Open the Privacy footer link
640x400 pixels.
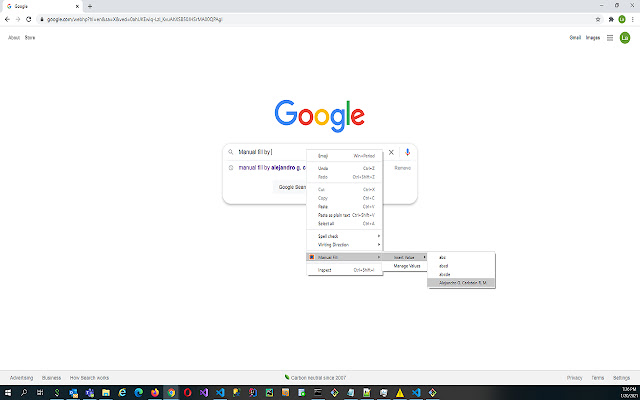click(575, 378)
